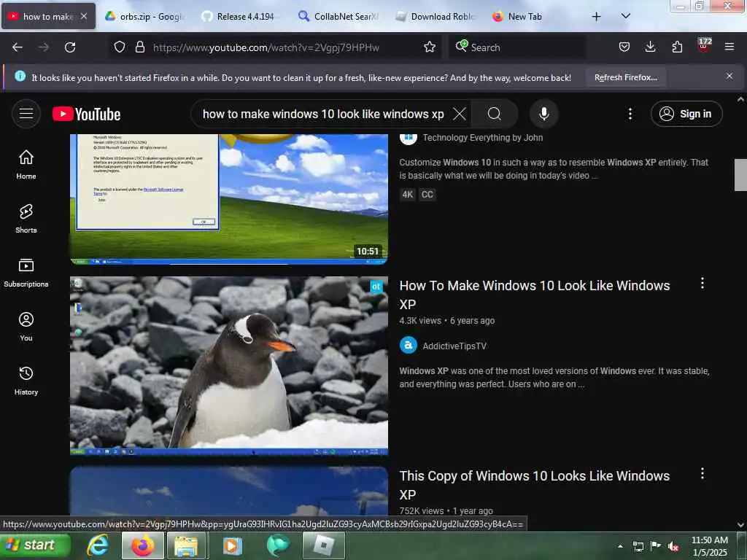This screenshot has width=747, height=560.
Task: Open more options for AddictiveTipsTV video
Action: point(702,284)
